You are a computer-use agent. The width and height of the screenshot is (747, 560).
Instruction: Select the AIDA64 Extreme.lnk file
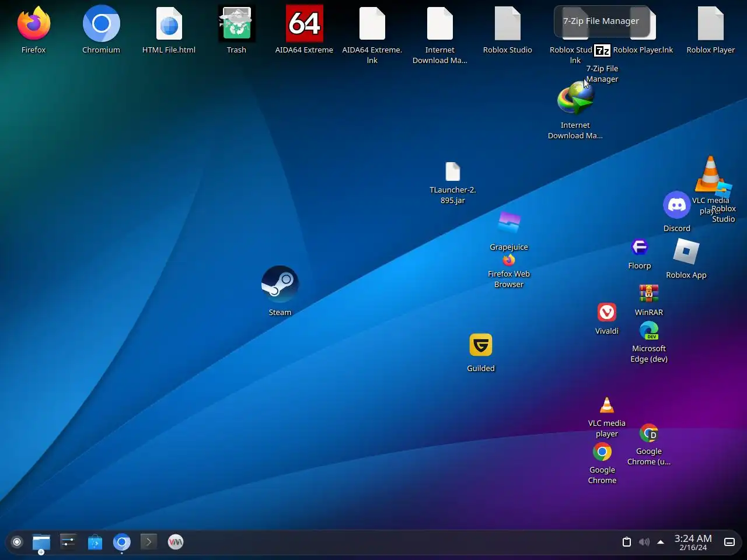[x=372, y=24]
